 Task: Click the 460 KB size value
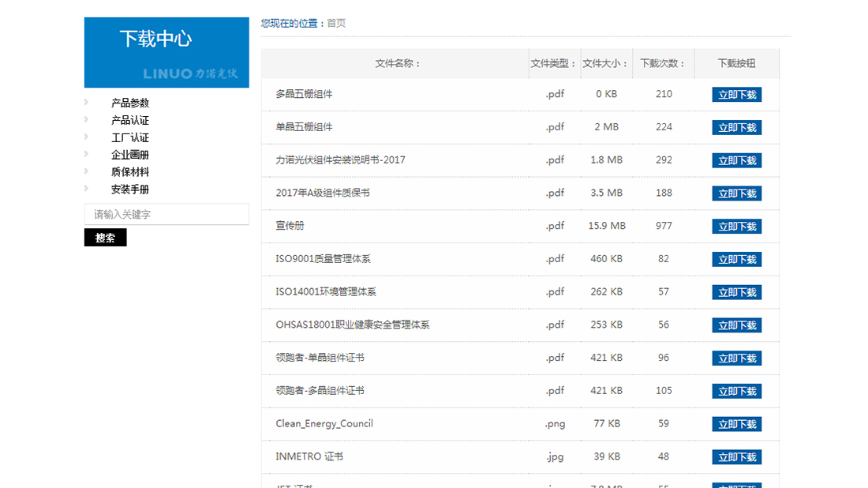pyautogui.click(x=607, y=259)
